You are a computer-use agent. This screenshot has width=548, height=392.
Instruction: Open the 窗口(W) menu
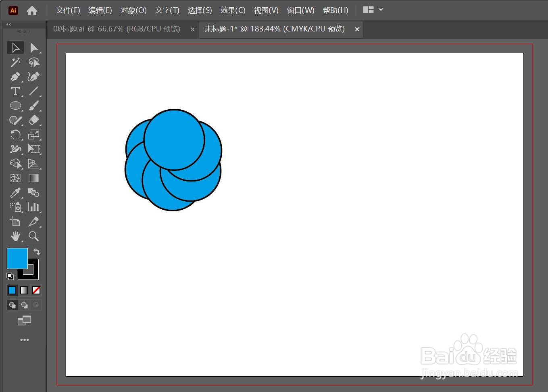coord(300,10)
